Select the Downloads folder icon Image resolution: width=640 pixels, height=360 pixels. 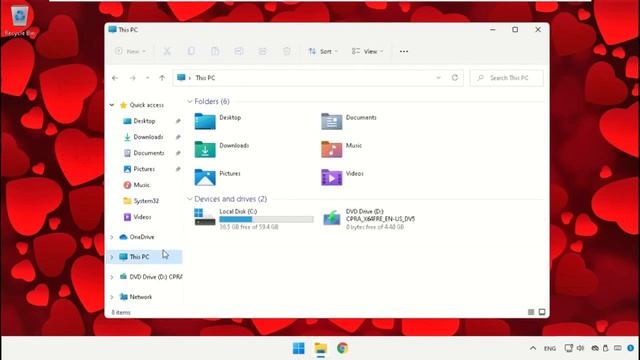[204, 149]
